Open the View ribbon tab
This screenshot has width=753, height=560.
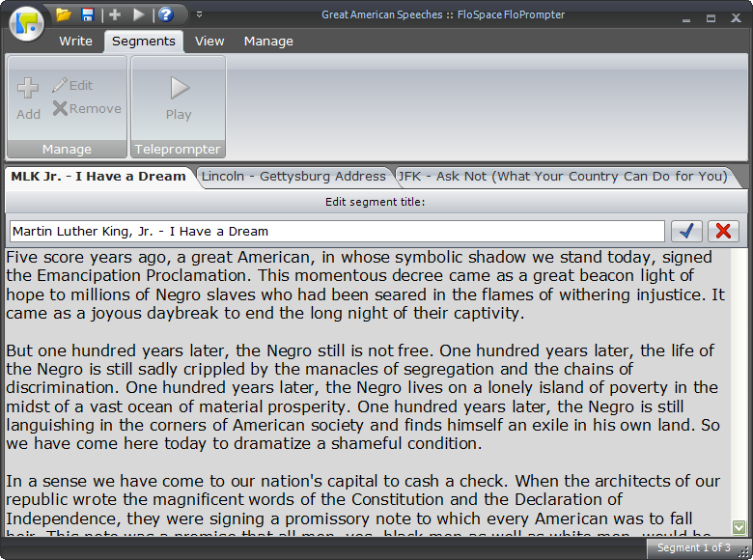[x=209, y=42]
